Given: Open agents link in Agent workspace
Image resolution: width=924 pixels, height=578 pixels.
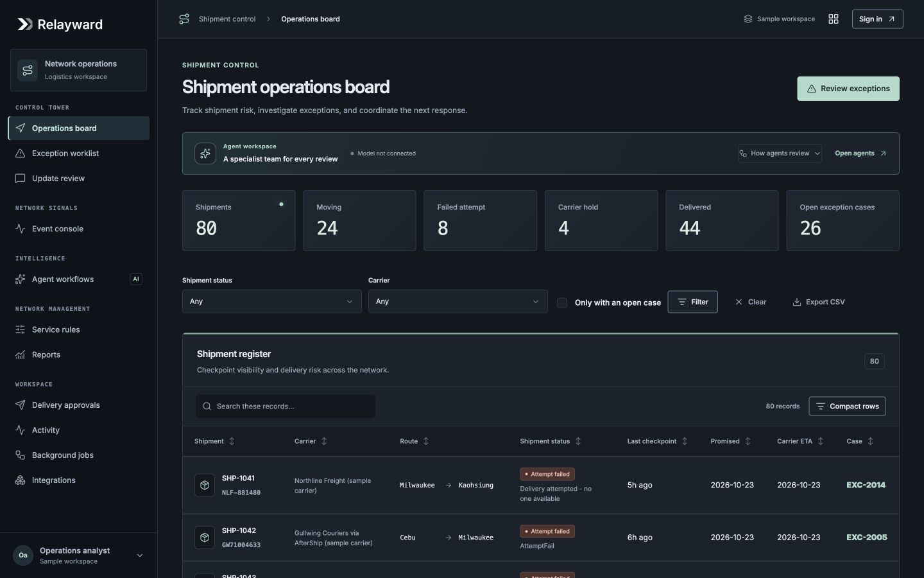Looking at the screenshot, I should point(860,153).
